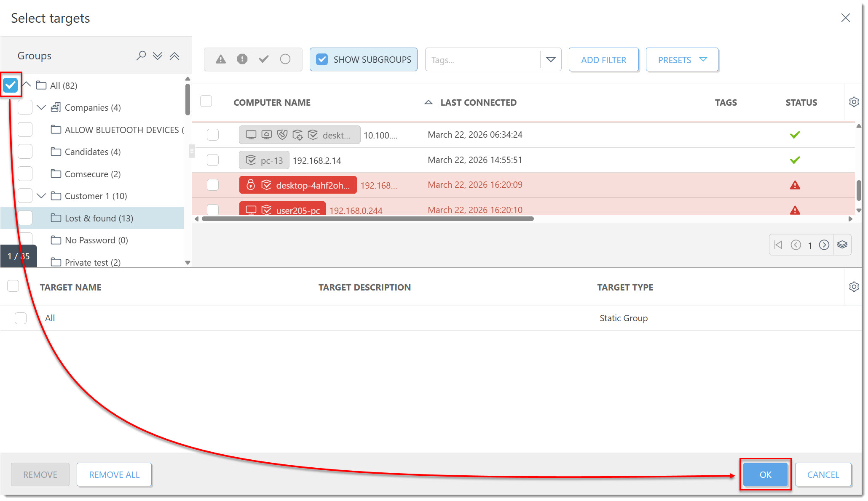Search groups with the magnifier icon

[141, 56]
